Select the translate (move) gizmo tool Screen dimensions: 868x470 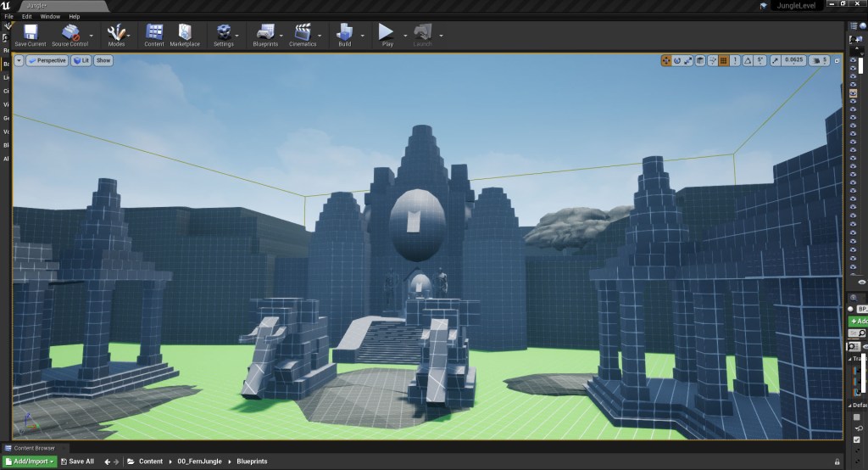tap(666, 60)
